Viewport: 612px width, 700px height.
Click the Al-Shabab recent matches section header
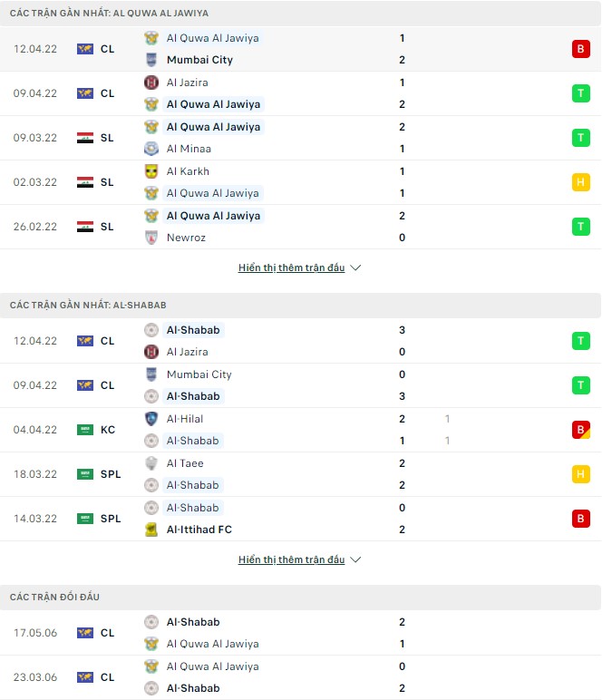(88, 306)
